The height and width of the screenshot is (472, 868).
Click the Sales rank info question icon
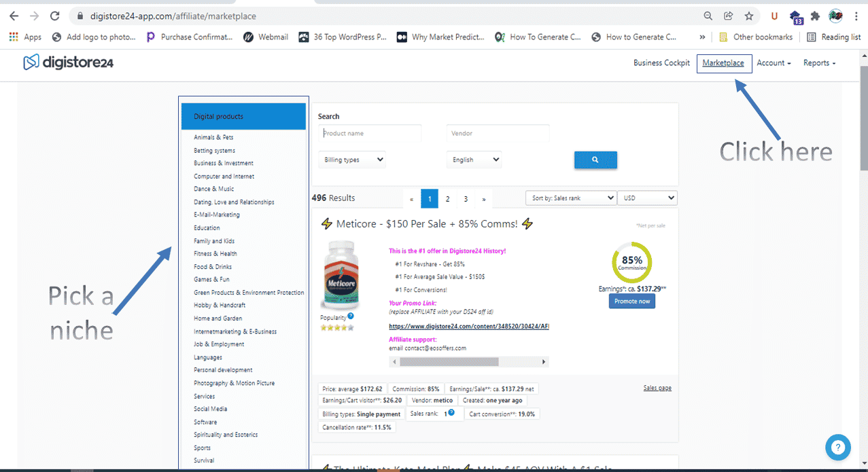(x=451, y=412)
